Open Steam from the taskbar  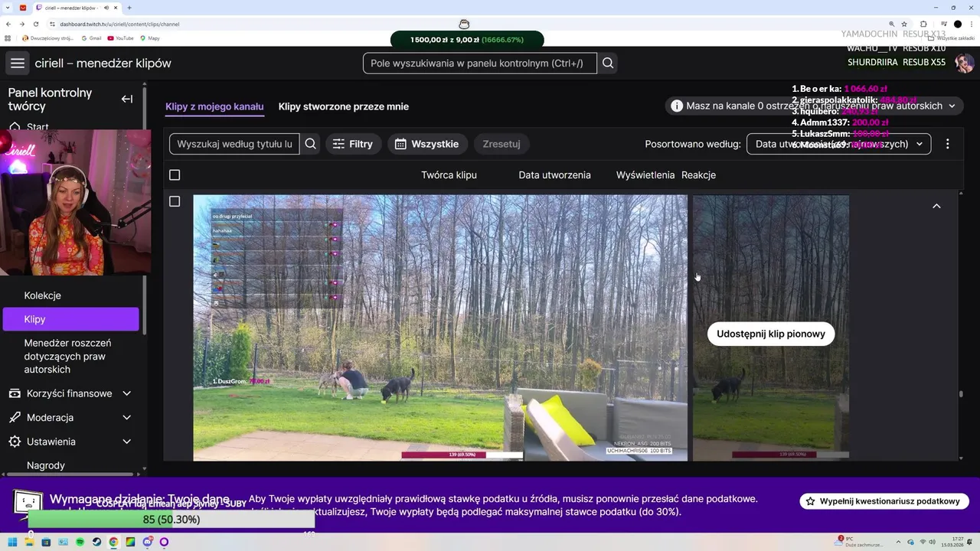pos(96,542)
